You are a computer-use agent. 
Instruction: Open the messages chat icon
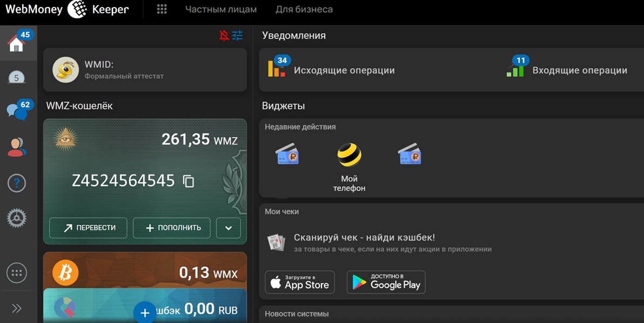point(17,111)
